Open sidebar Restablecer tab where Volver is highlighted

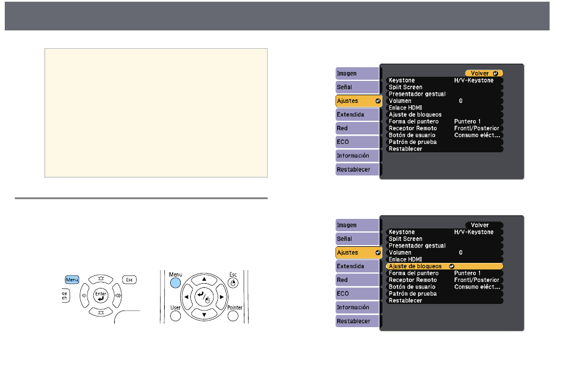(357, 170)
